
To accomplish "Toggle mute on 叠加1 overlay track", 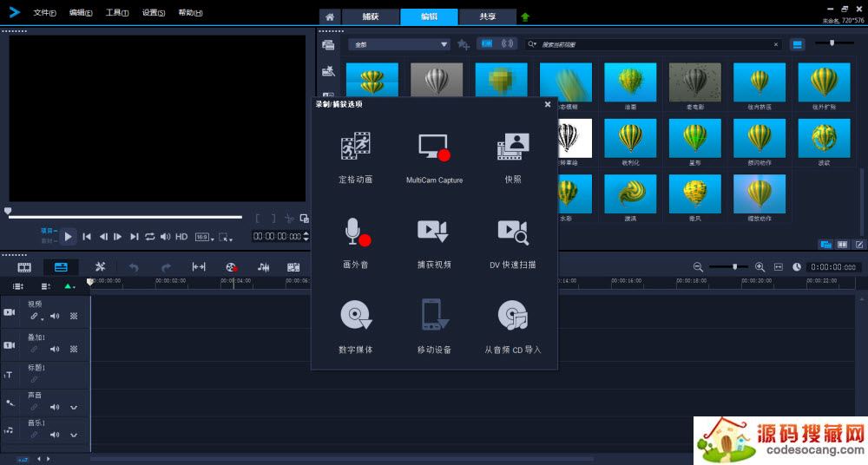I will pos(55,349).
